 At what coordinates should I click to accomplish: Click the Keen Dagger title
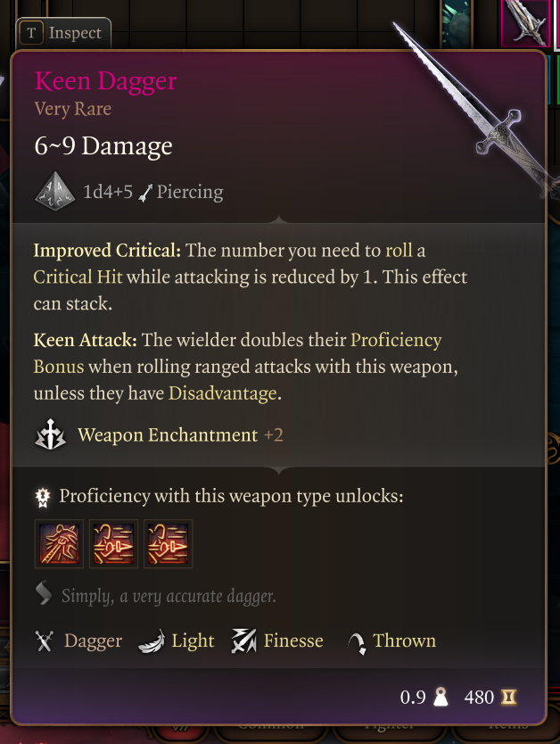point(106,80)
